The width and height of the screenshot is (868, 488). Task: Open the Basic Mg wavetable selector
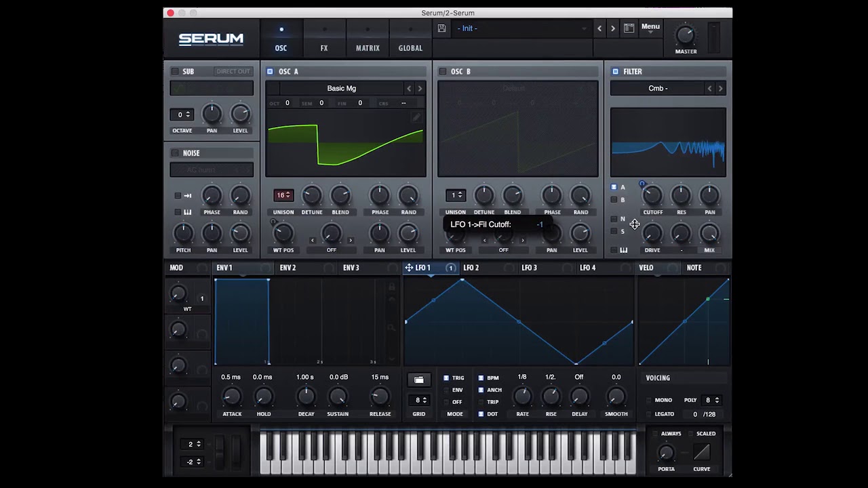[341, 89]
